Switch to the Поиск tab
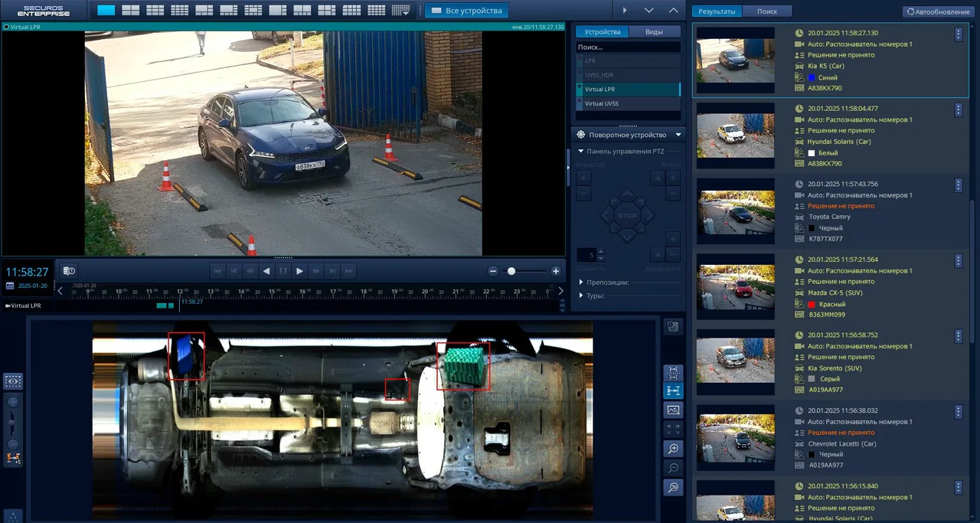 click(x=766, y=11)
